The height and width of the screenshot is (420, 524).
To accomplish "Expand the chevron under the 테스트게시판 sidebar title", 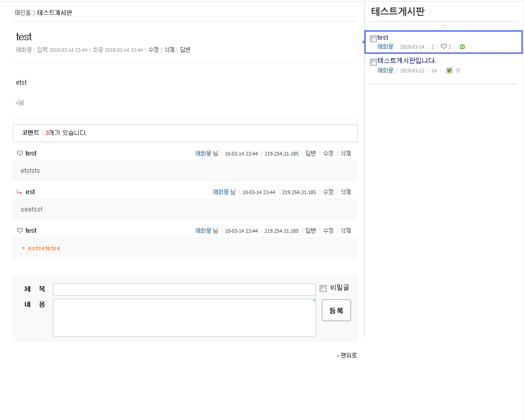I will coord(443,25).
